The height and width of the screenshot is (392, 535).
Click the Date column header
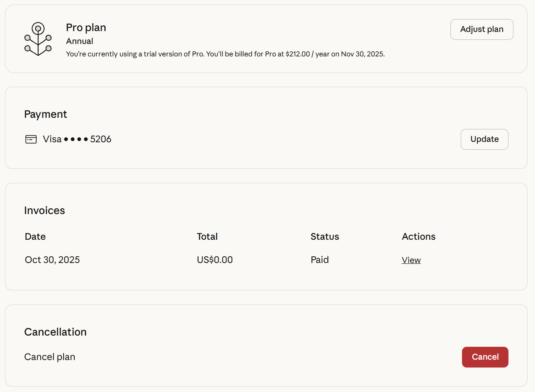[x=35, y=236]
